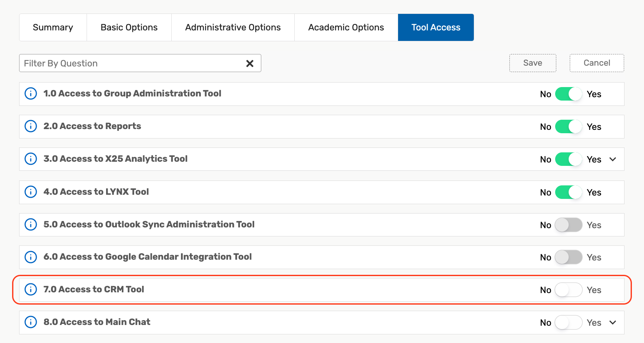Click info icon for LYNX Tool
644x343 pixels.
click(x=31, y=192)
